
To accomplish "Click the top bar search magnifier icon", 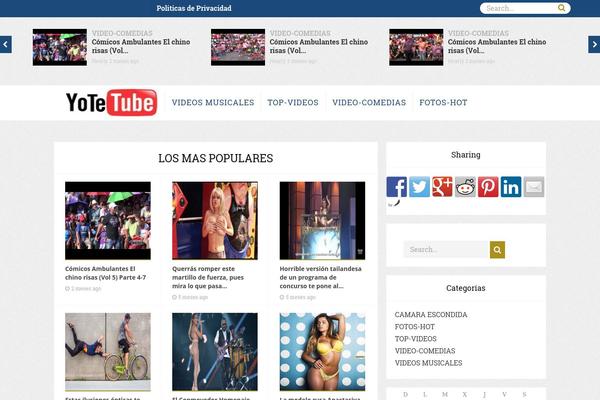I will pyautogui.click(x=561, y=8).
